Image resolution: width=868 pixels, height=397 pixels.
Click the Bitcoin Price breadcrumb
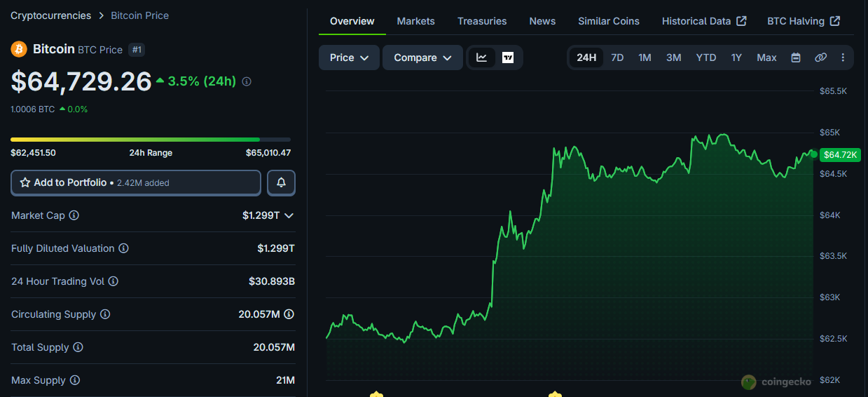click(139, 15)
